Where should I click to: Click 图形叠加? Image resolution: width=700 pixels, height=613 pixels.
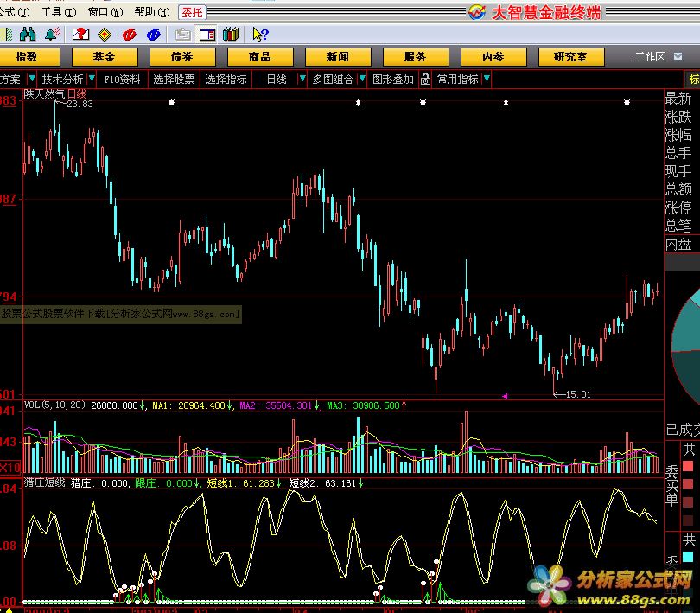(x=393, y=79)
